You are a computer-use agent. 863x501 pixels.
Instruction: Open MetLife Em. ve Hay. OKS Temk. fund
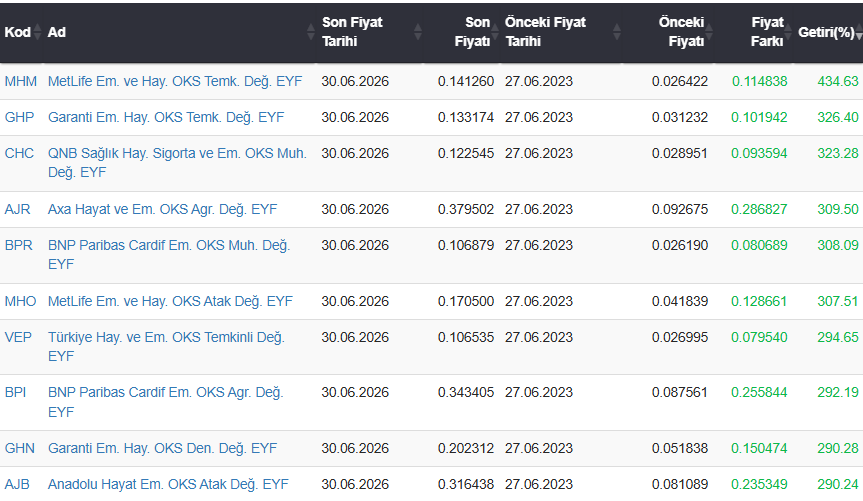175,81
